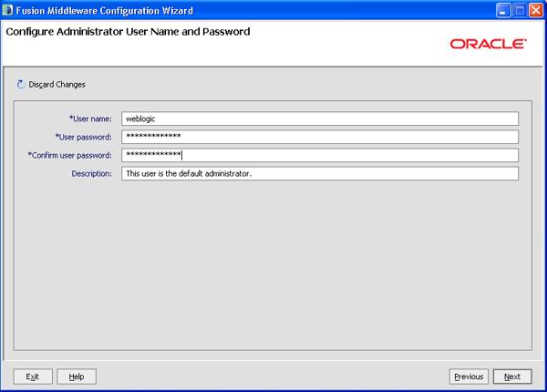Image resolution: width=547 pixels, height=392 pixels.
Task: Click the Discard Changes text label
Action: point(58,85)
